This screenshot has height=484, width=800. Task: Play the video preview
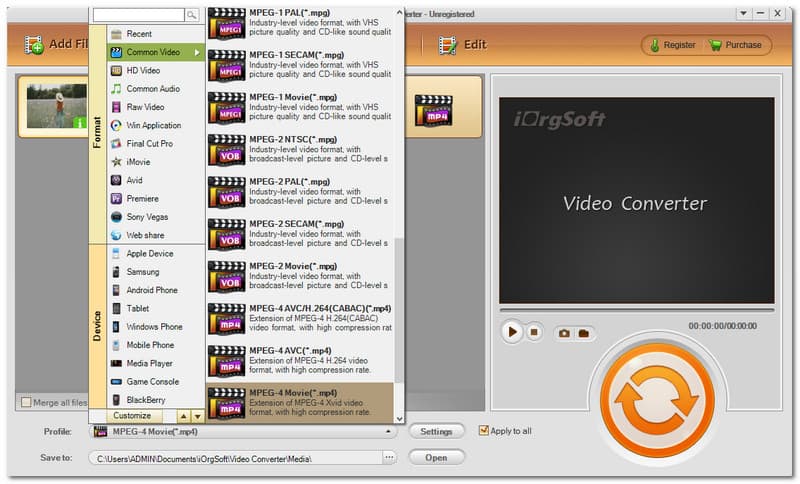click(x=512, y=333)
